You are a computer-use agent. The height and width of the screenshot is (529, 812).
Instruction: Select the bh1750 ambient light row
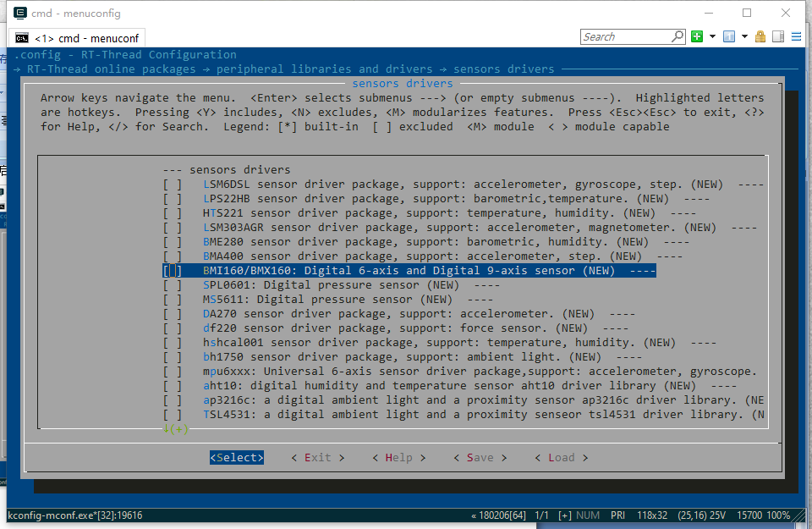click(403, 357)
